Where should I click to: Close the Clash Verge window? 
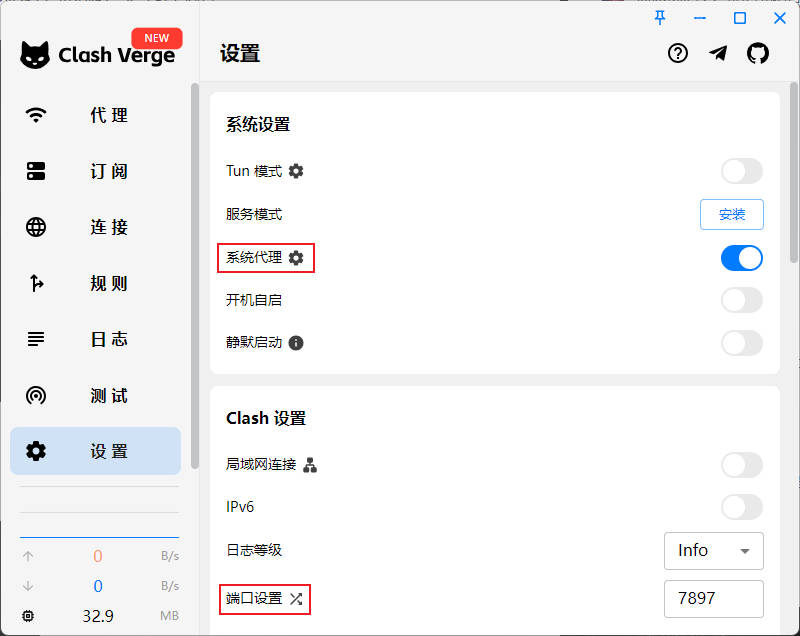point(780,18)
